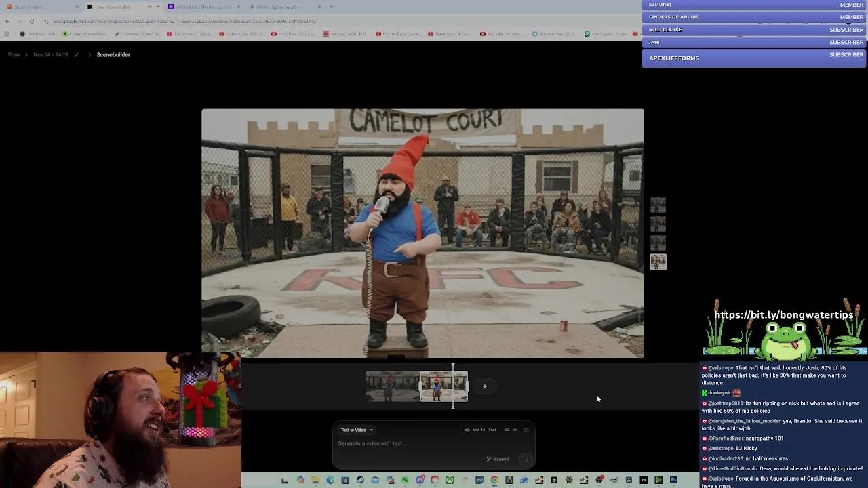Viewport: 868px width, 488px height.
Task: Switch to the Suno AI Music tab
Action: [x=41, y=7]
